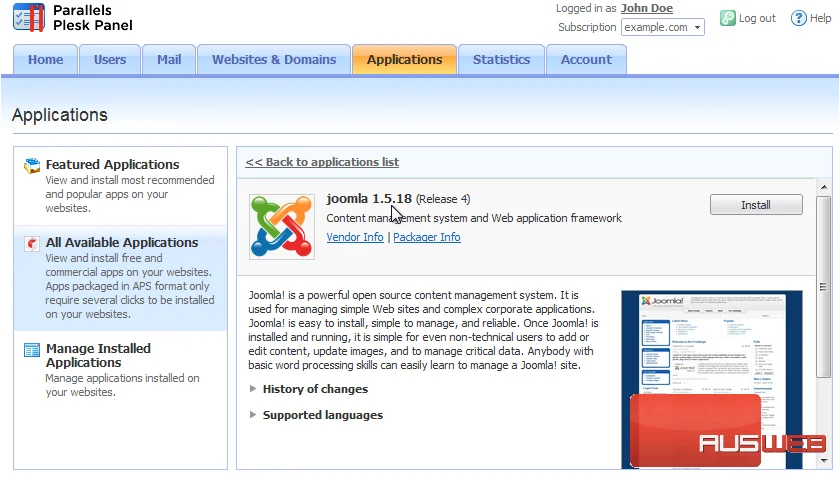
Task: Click the Log out key icon
Action: [x=728, y=18]
